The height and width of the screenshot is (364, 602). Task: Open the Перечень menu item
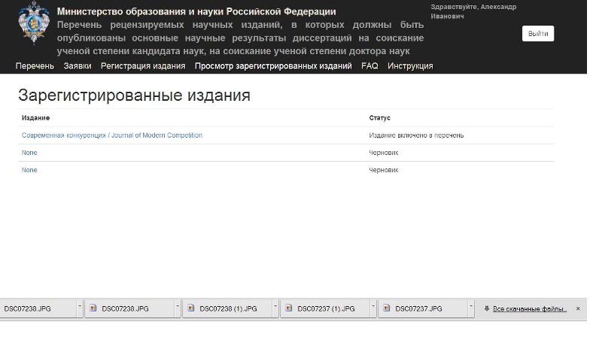click(x=35, y=66)
